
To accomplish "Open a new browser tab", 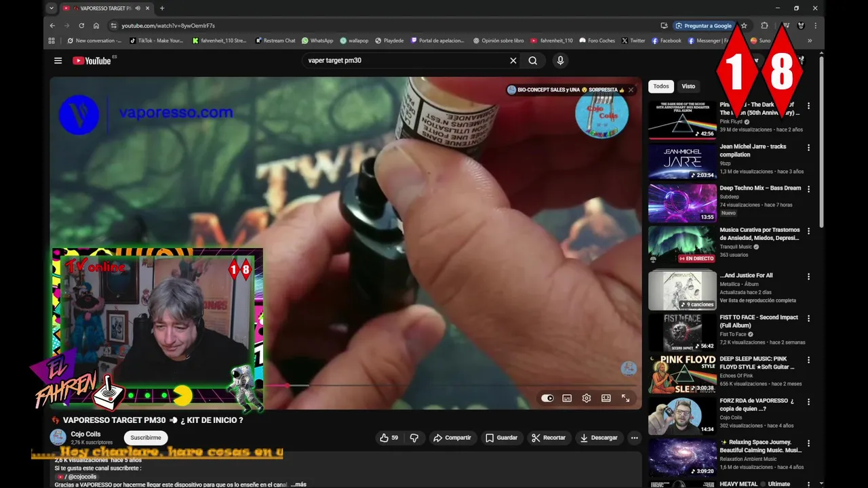I will coord(161,8).
